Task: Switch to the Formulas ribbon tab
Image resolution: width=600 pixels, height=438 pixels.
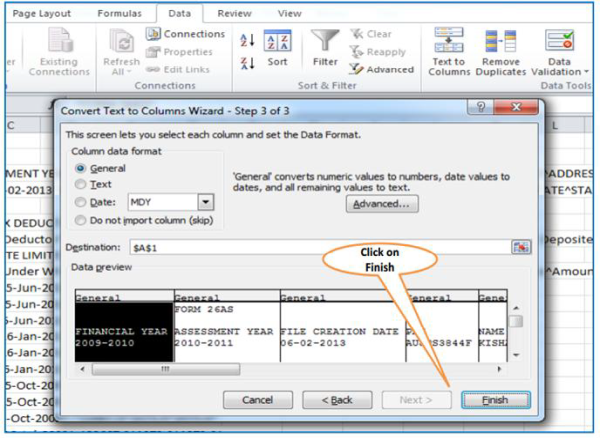Action: [119, 13]
